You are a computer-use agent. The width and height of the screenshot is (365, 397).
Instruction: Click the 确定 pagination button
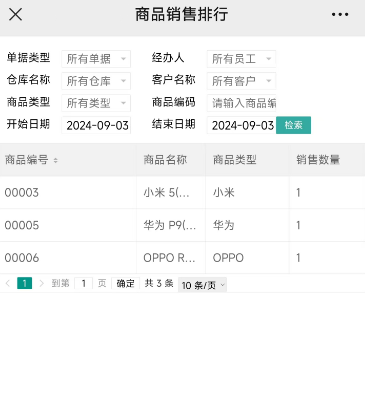[x=125, y=284]
